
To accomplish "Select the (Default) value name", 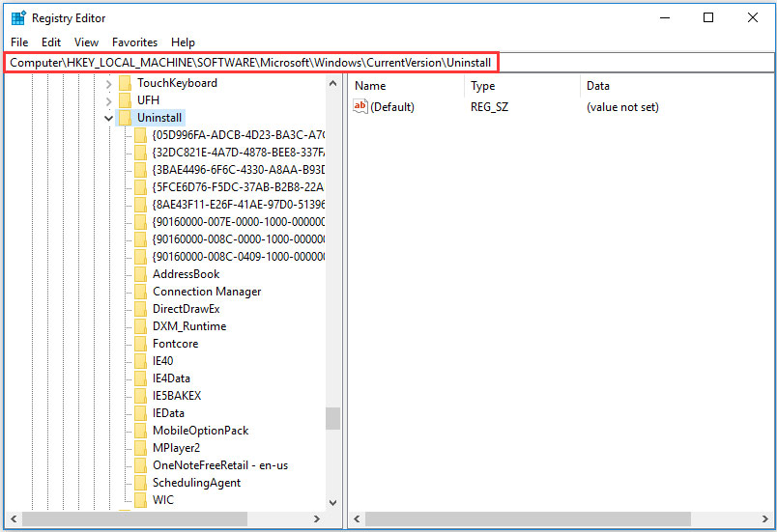I will pyautogui.click(x=392, y=107).
